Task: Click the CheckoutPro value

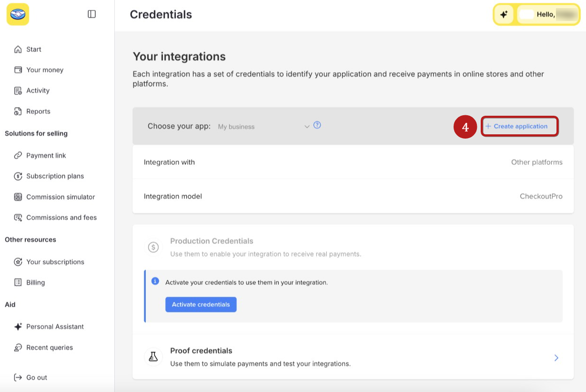Action: click(x=541, y=196)
